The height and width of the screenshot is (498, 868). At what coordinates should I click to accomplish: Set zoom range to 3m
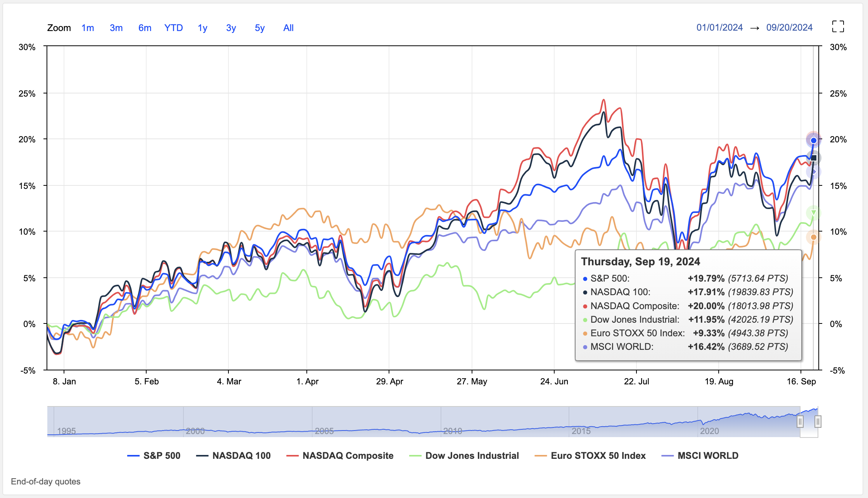tap(116, 28)
